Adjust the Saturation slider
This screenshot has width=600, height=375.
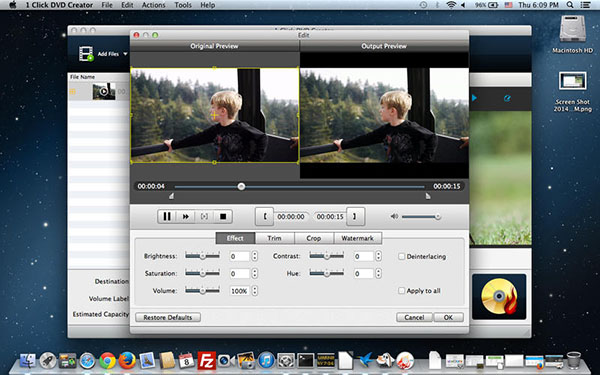202,273
